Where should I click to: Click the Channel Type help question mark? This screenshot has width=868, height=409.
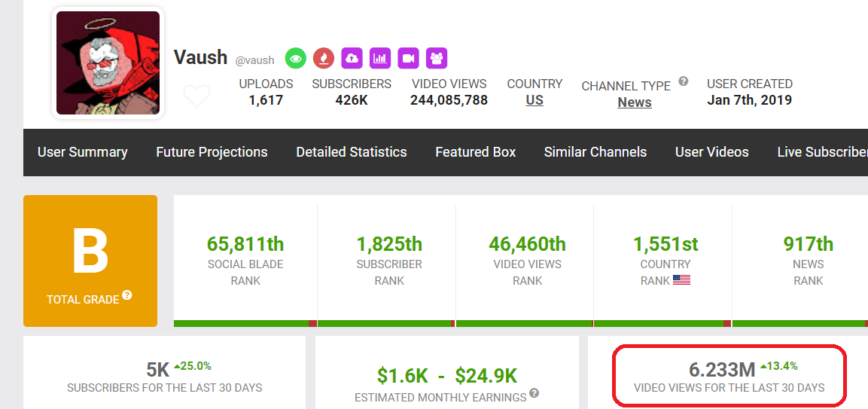coord(684,81)
